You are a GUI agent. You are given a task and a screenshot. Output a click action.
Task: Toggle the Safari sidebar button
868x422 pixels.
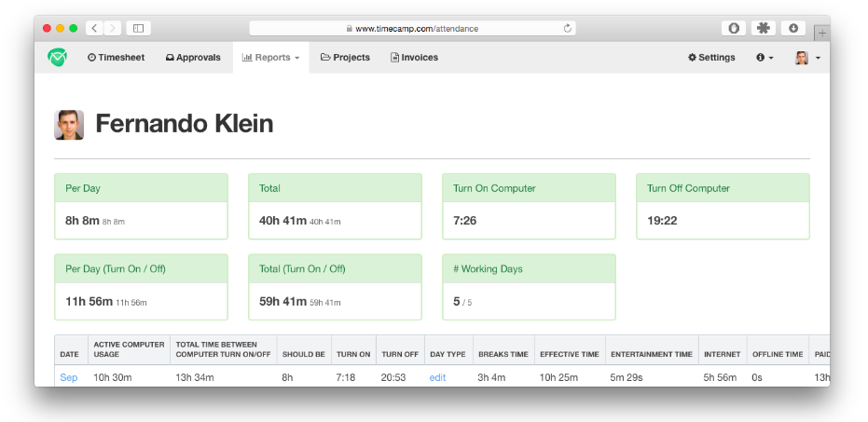139,28
